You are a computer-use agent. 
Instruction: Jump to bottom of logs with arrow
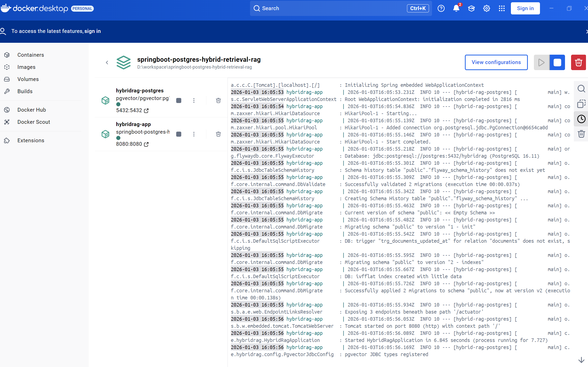click(x=581, y=360)
